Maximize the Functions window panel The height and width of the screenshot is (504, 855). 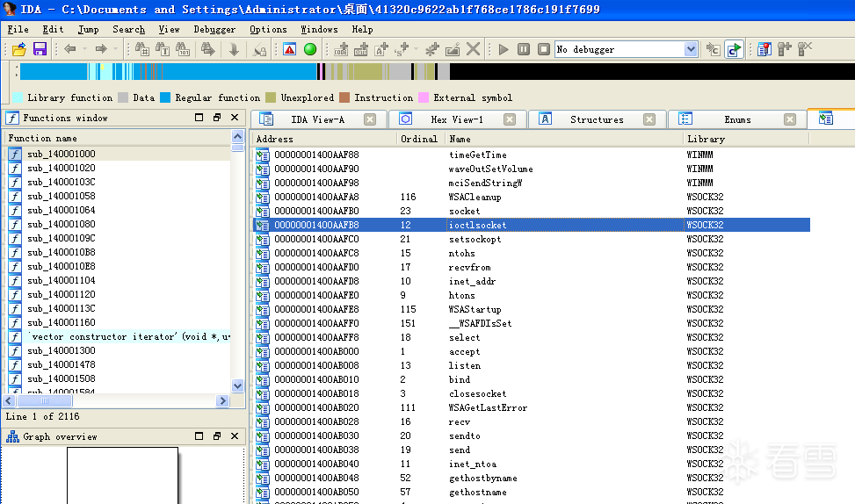click(x=199, y=117)
